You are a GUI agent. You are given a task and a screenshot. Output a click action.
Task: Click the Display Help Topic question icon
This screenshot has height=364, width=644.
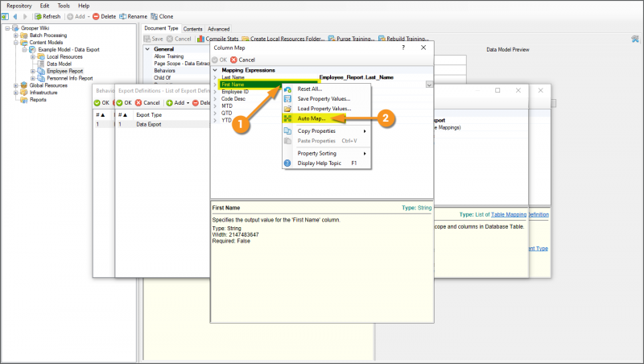click(287, 163)
